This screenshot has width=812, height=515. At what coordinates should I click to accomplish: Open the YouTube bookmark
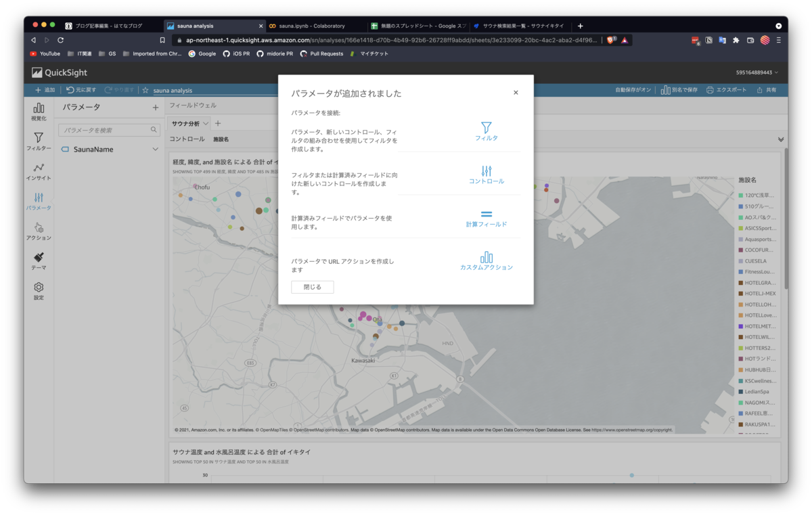(45, 53)
